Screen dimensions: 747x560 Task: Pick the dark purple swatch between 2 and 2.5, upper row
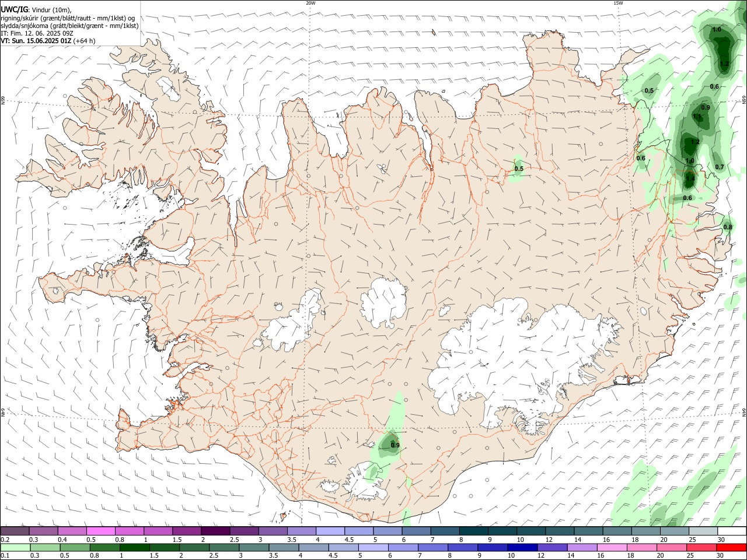[215, 531]
